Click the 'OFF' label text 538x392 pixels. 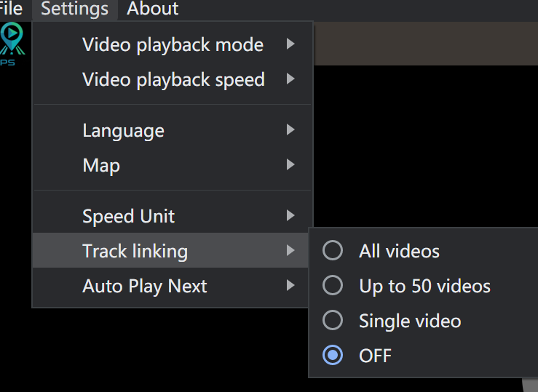point(375,356)
